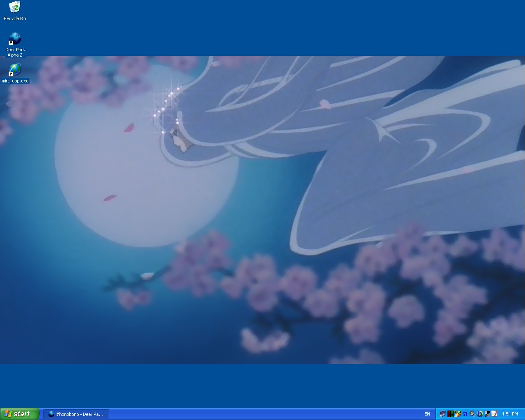
Task: Click the globe icon on the taskbar button
Action: pyautogui.click(x=51, y=414)
